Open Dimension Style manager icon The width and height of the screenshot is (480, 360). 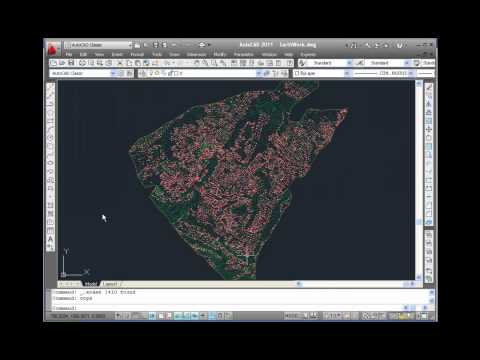tap(360, 63)
